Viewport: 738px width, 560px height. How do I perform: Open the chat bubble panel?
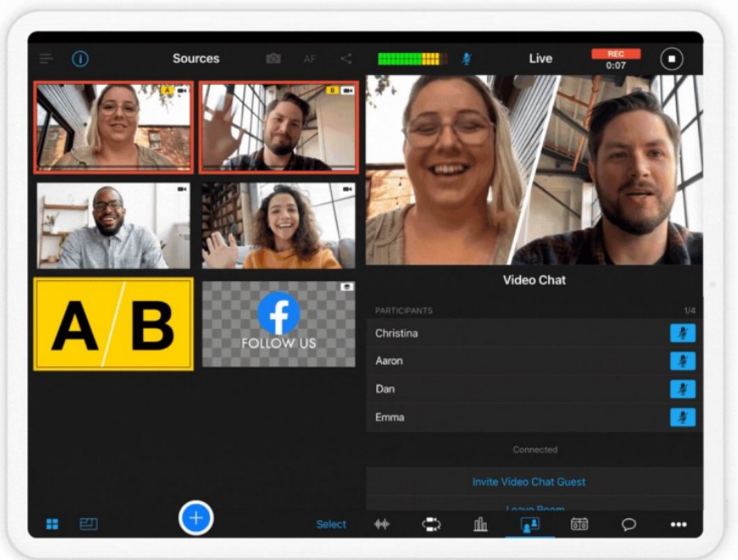(x=629, y=525)
